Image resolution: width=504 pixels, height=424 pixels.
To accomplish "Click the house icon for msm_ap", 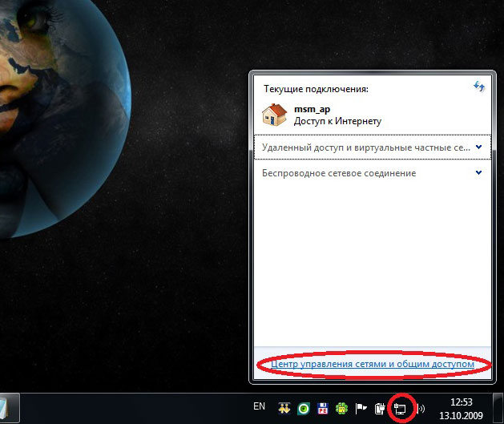I will tap(274, 115).
